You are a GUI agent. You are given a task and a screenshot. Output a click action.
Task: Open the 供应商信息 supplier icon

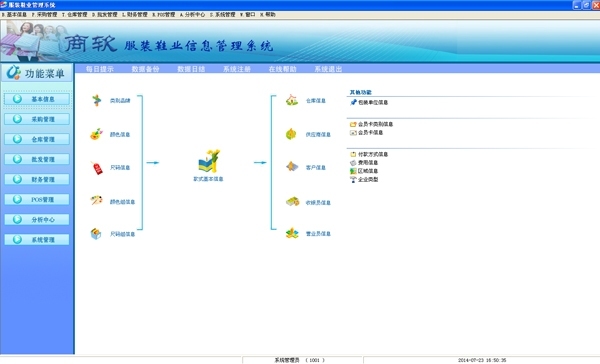pos(291,134)
